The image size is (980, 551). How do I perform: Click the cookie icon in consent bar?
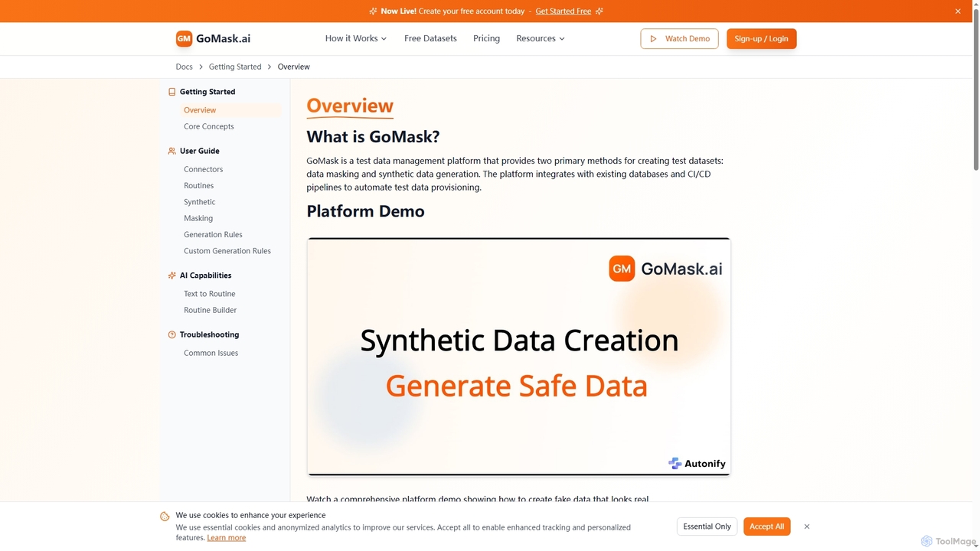165,517
